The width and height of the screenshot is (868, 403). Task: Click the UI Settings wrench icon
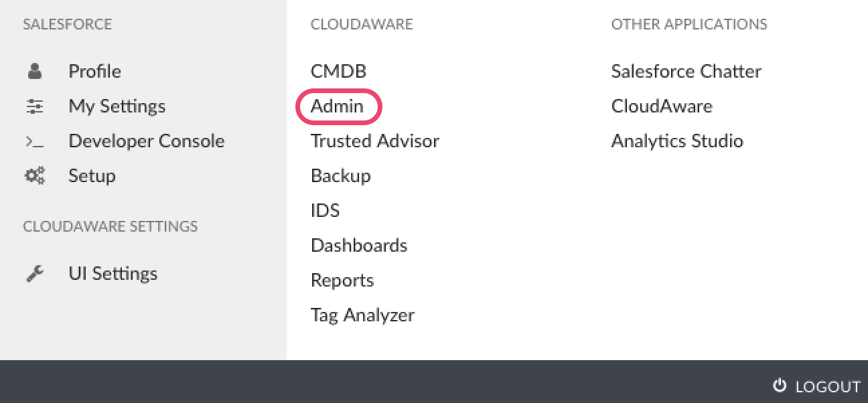[34, 273]
